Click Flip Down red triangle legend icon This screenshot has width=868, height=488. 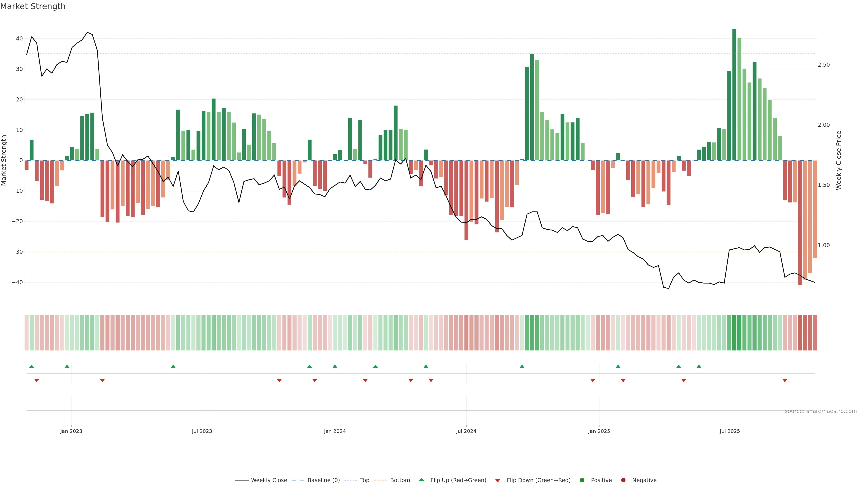498,481
